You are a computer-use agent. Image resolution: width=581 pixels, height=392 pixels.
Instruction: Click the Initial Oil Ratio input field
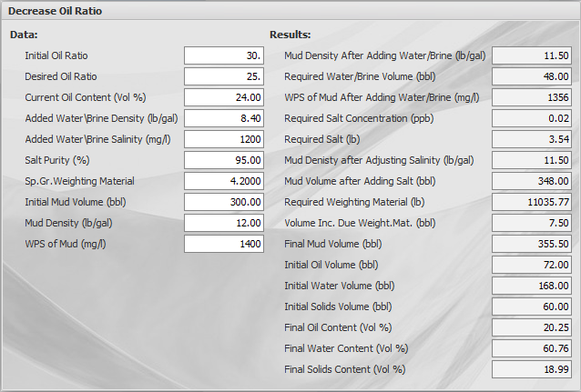(x=224, y=55)
